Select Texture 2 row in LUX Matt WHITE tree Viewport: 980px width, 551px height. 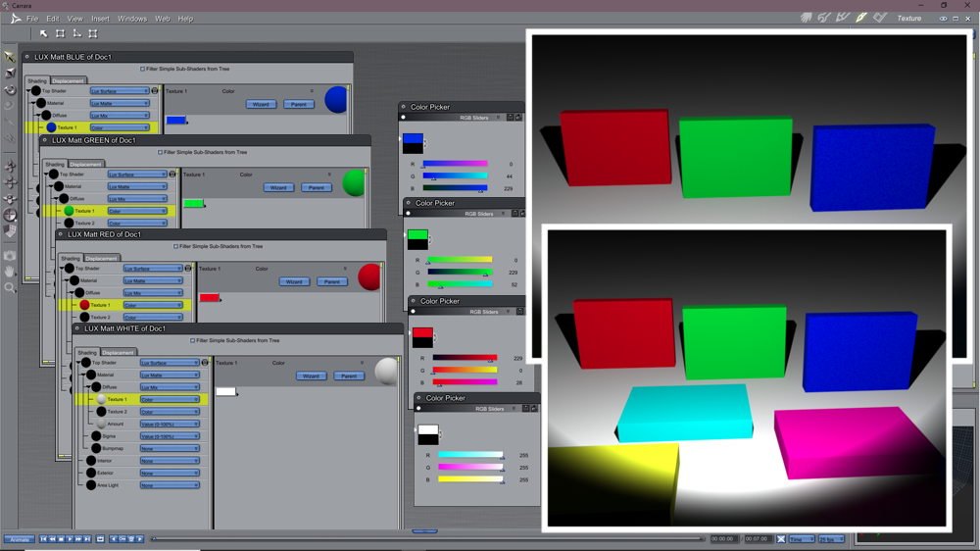coord(142,412)
